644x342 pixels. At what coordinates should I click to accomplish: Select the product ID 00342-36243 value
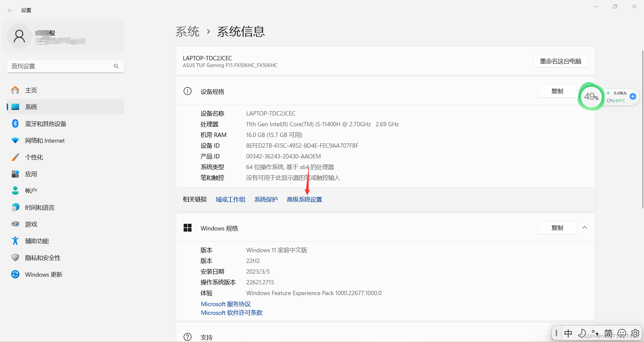pyautogui.click(x=283, y=156)
